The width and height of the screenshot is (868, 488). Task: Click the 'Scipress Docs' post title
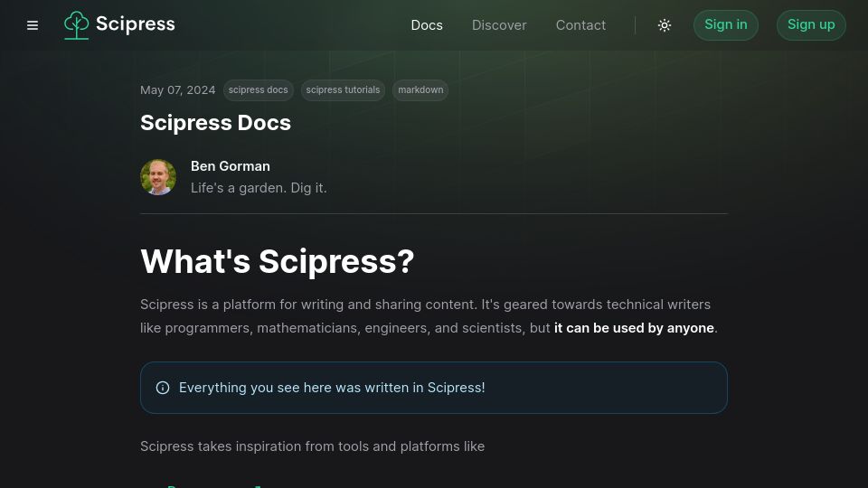click(x=215, y=123)
